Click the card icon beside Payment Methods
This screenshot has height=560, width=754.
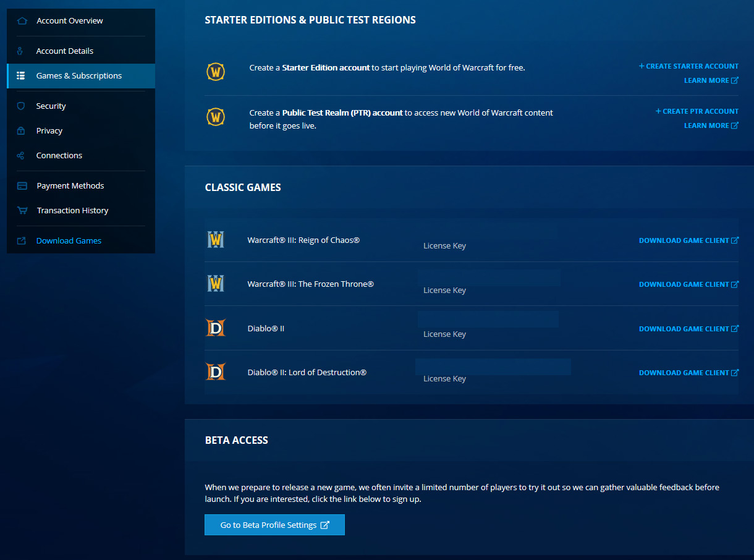(22, 186)
